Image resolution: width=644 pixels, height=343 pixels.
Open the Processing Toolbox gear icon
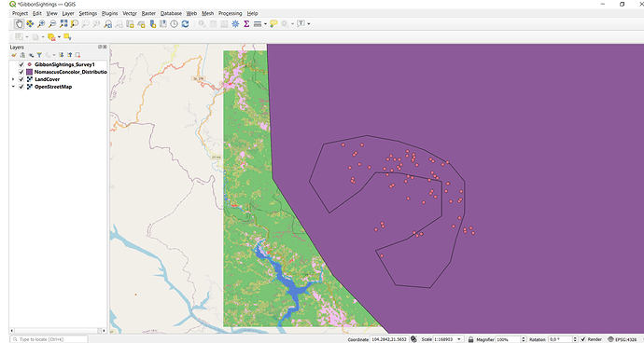[235, 24]
